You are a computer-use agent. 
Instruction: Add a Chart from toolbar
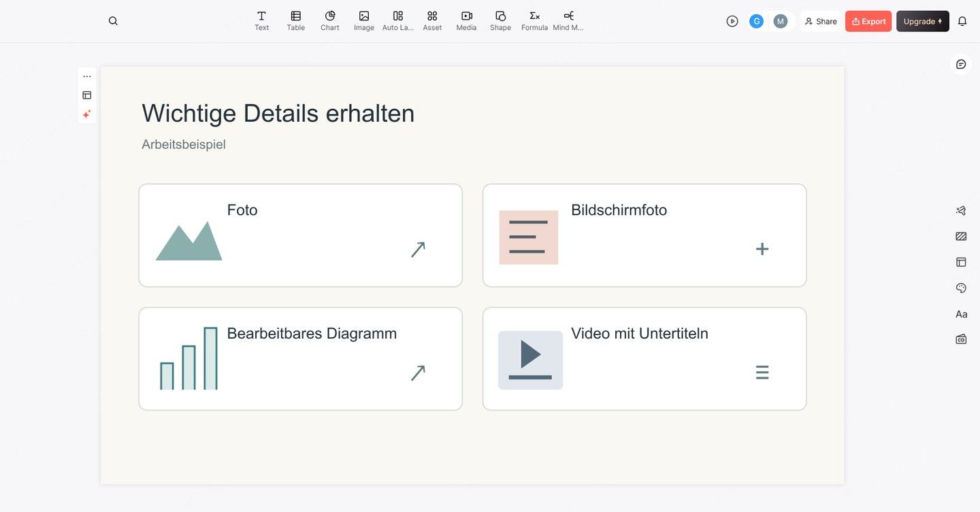coord(330,20)
